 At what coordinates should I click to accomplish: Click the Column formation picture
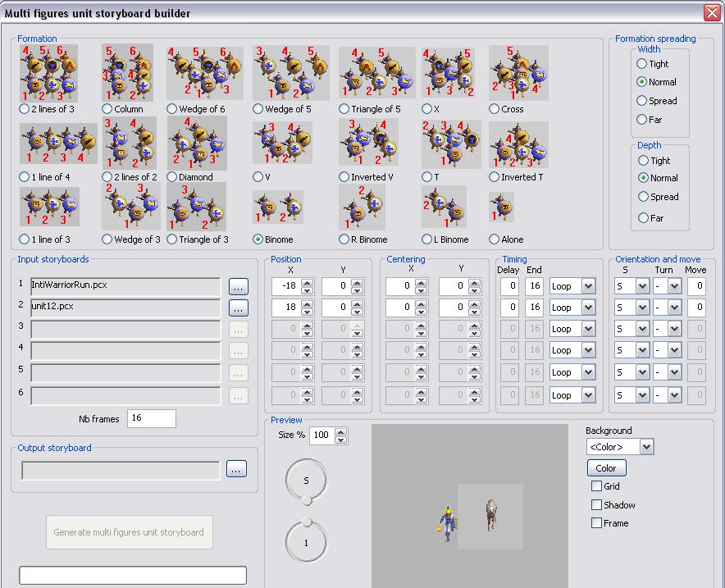click(x=128, y=72)
